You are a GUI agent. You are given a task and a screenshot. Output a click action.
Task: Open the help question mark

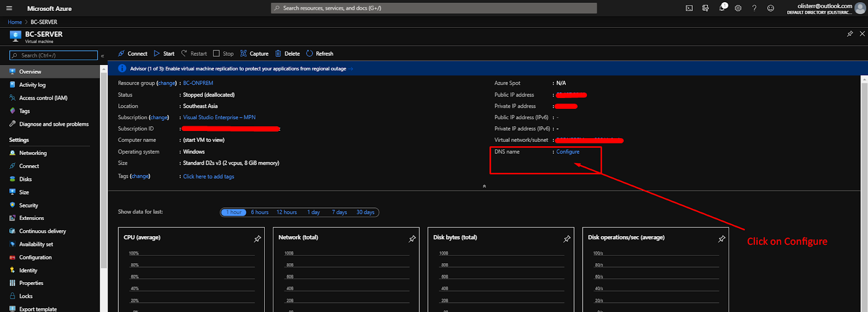coord(754,8)
